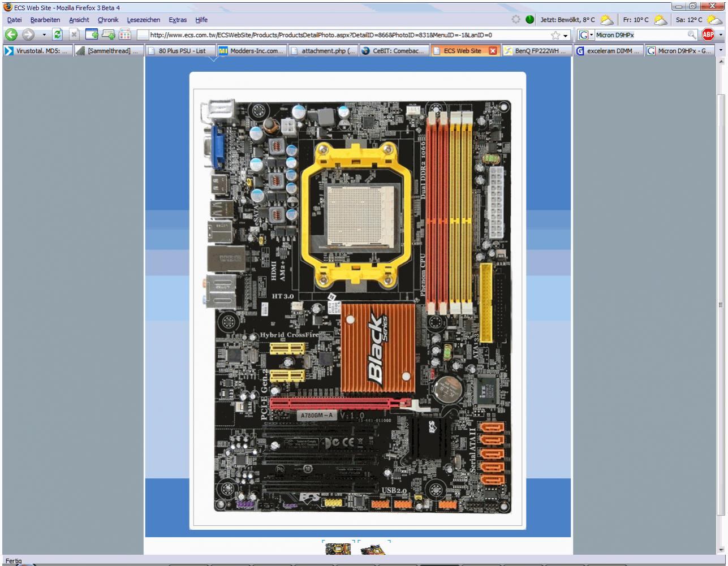This screenshot has width=728, height=566.
Task: Click the Fertig status bar text
Action: (14, 561)
